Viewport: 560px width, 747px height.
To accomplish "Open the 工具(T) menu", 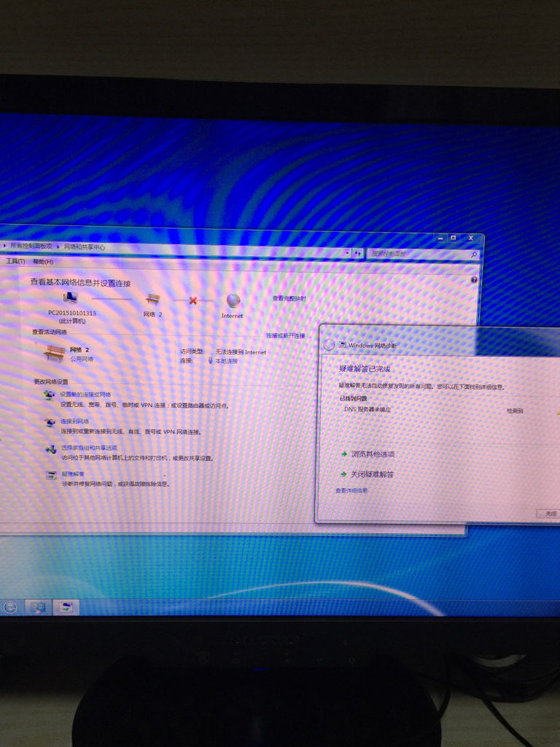I will coord(15,261).
